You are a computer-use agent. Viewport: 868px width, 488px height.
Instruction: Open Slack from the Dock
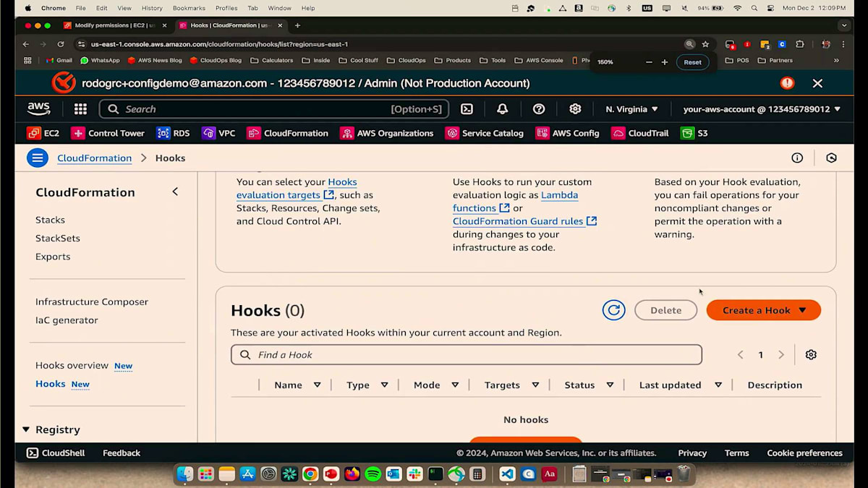414,474
